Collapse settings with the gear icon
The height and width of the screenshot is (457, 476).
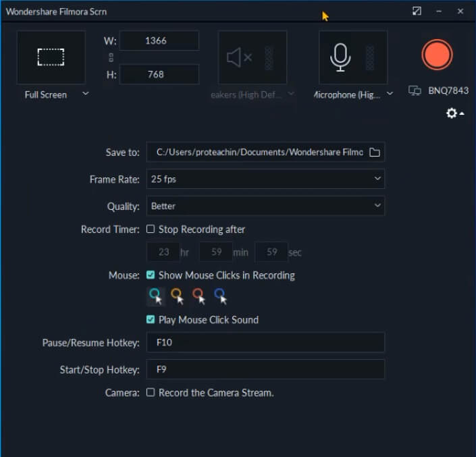[x=455, y=113]
